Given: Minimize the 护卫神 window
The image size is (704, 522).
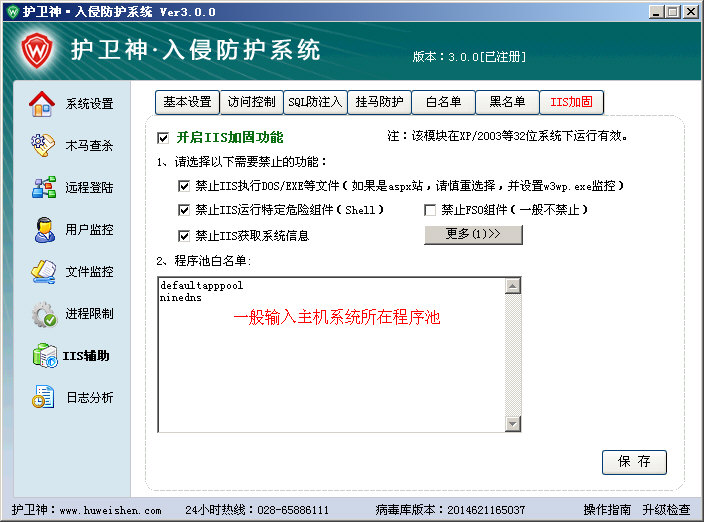Looking at the screenshot, I should click(656, 12).
